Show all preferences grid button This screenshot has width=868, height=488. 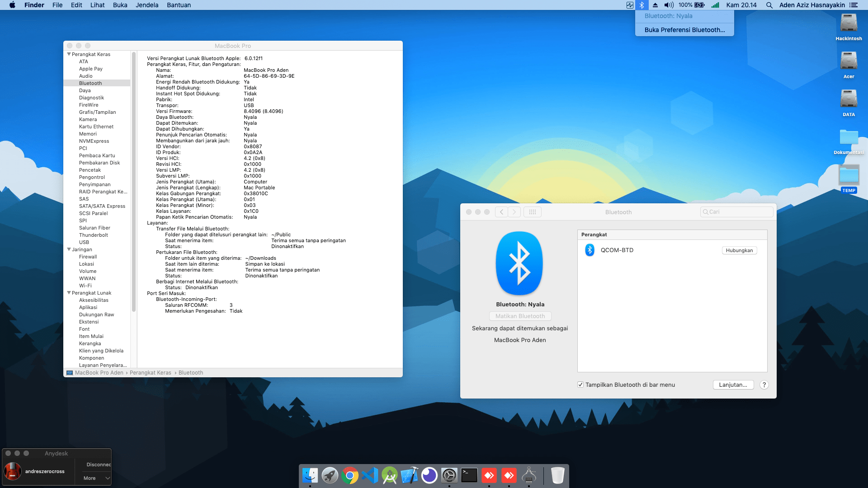(532, 212)
